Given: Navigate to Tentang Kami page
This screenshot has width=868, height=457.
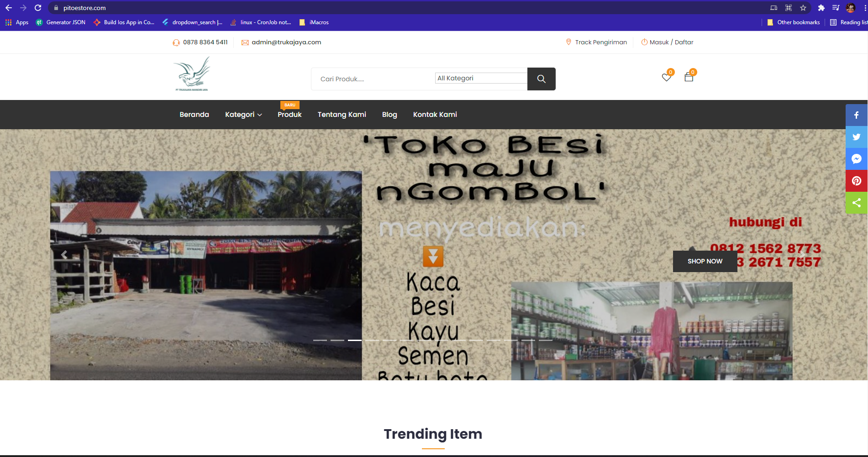Looking at the screenshot, I should [x=342, y=115].
